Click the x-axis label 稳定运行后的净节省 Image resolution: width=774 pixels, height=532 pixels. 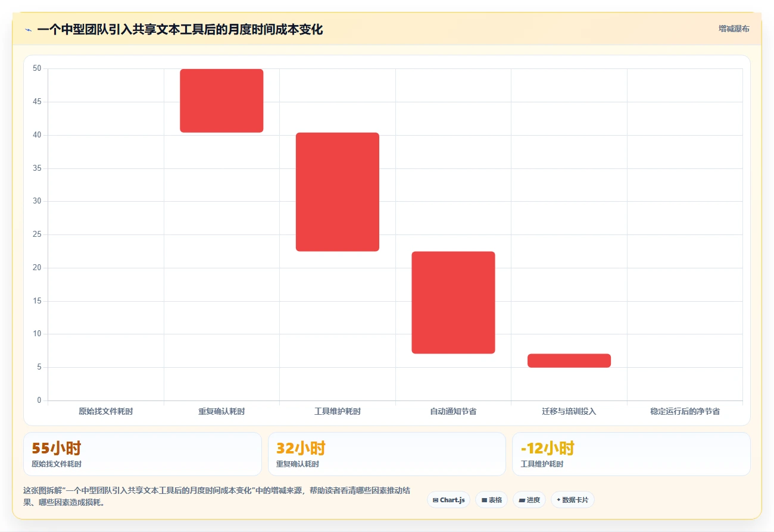coord(685,411)
